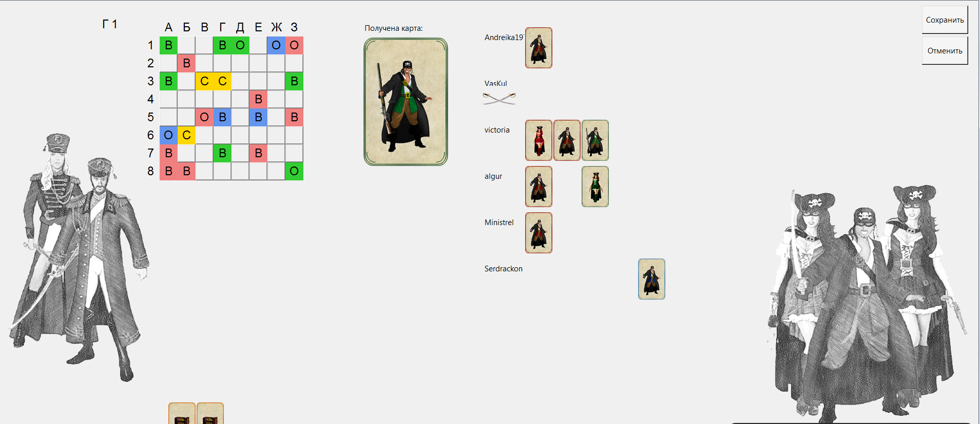Click row header 5 beside the grid
This screenshot has height=424, width=980.
tap(150, 117)
